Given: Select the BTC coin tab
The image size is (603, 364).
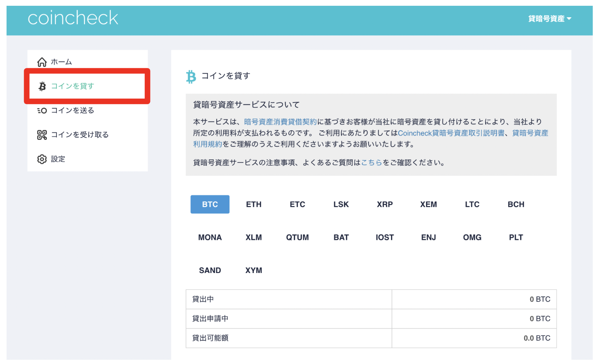Looking at the screenshot, I should pos(210,204).
